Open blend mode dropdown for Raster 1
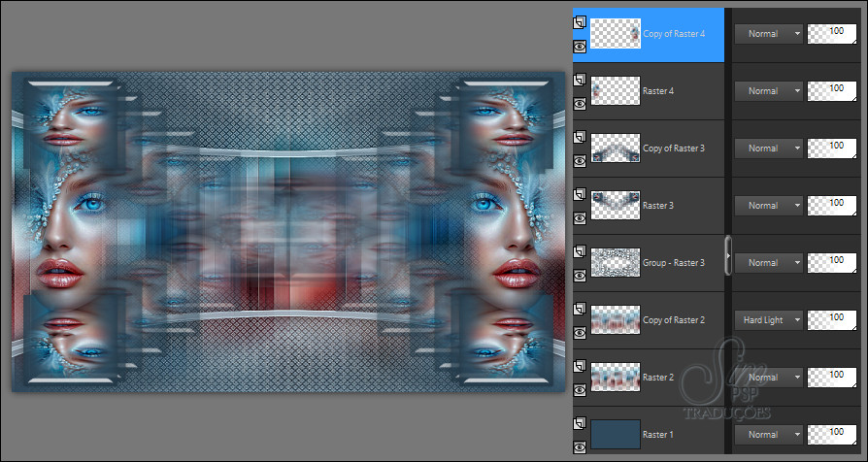The image size is (868, 462). point(769,434)
